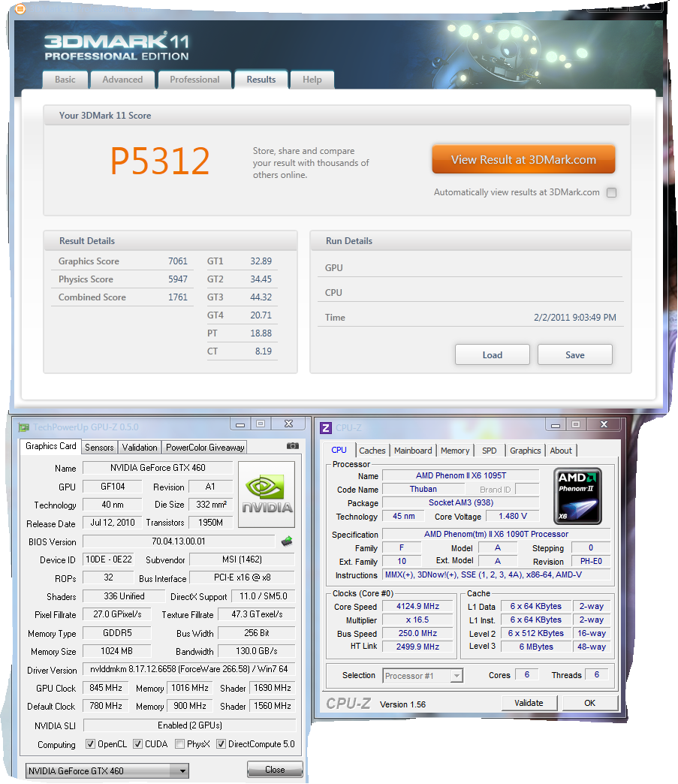The image size is (678, 784).
Task: Open the Help tab in 3DMark
Action: point(312,80)
